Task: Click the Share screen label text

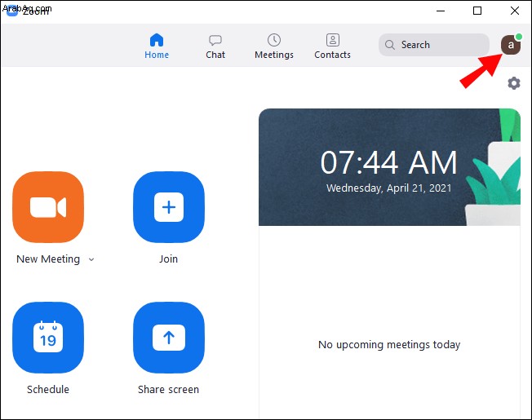Action: click(169, 390)
